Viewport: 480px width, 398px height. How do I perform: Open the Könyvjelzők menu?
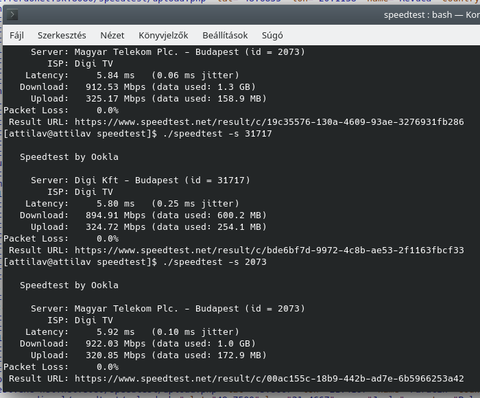point(163,35)
